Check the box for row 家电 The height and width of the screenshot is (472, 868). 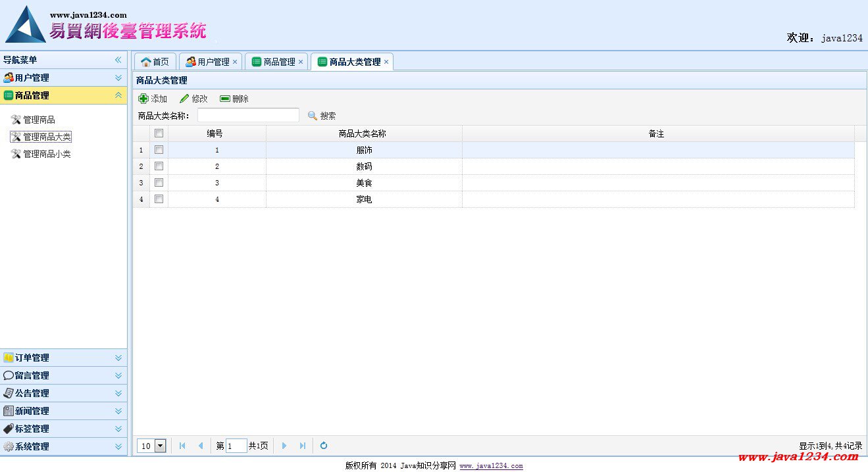click(x=159, y=199)
